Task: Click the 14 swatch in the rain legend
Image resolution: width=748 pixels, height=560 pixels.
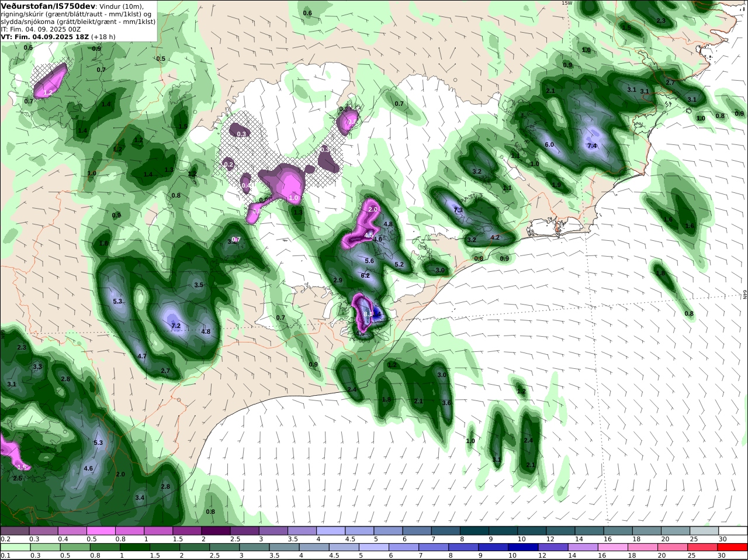Action: 583,547
